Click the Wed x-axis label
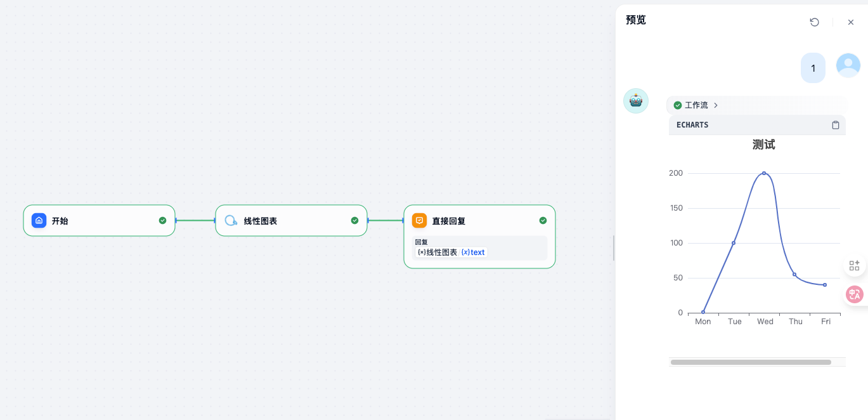868x420 pixels. (765, 322)
